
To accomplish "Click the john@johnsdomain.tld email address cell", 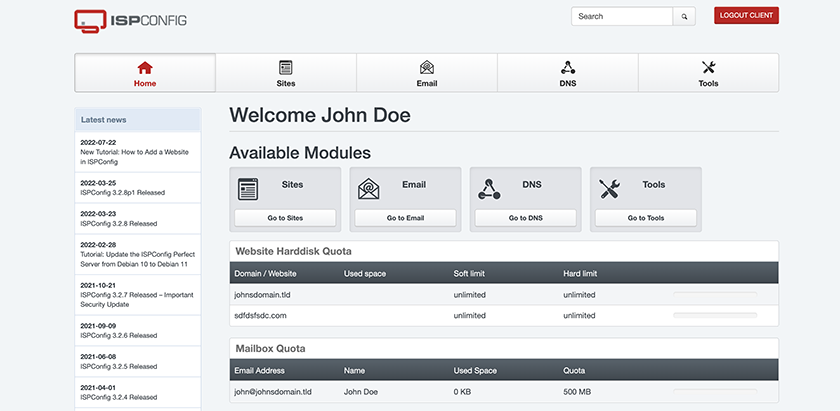I will 273,392.
